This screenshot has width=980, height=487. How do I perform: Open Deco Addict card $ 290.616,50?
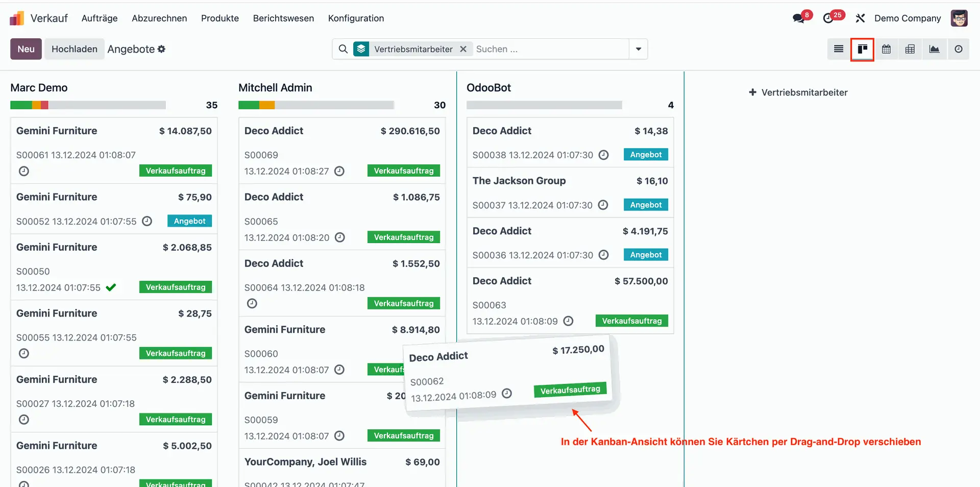342,151
